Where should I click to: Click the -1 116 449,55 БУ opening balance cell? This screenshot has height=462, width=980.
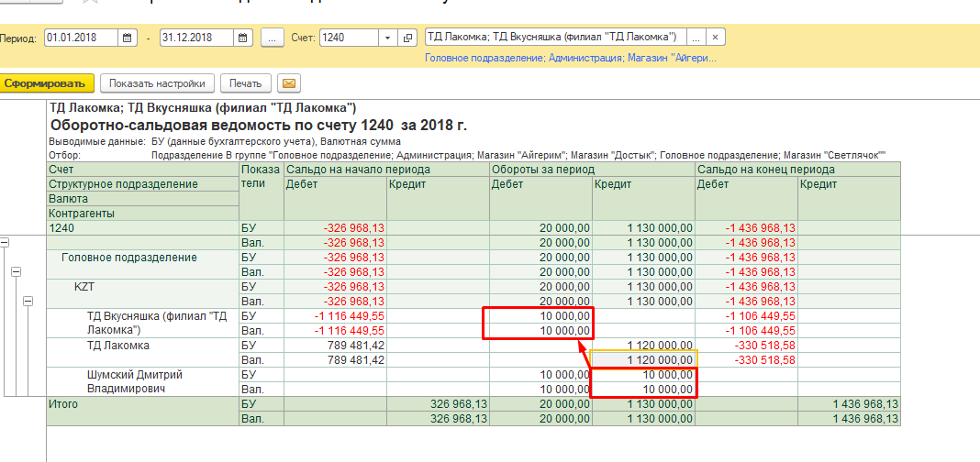pos(336,315)
